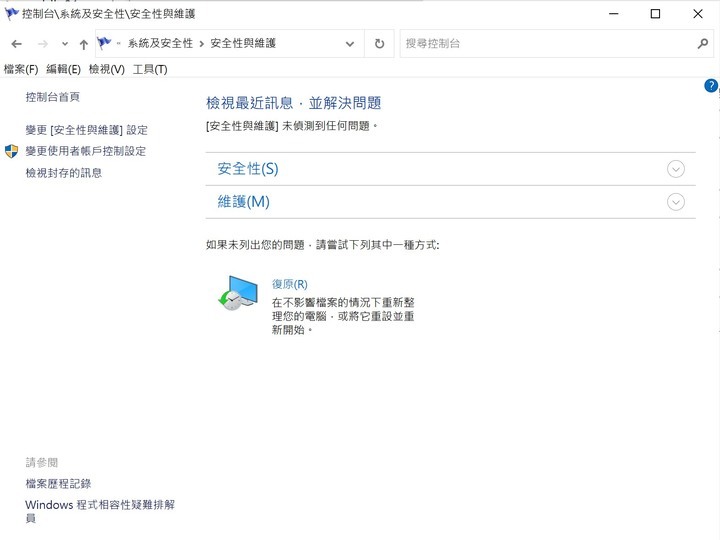720x540 pixels.
Task: Click the UAC shield icon
Action: pos(11,151)
